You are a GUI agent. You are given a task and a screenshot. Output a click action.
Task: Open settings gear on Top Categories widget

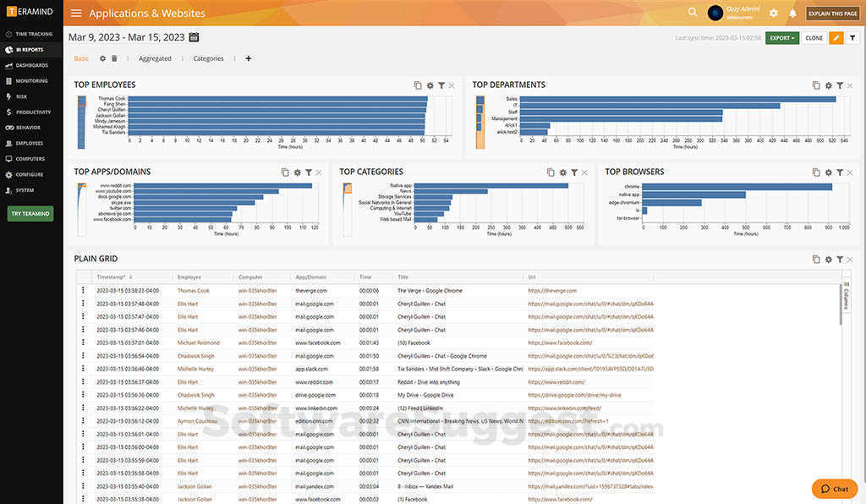(562, 173)
